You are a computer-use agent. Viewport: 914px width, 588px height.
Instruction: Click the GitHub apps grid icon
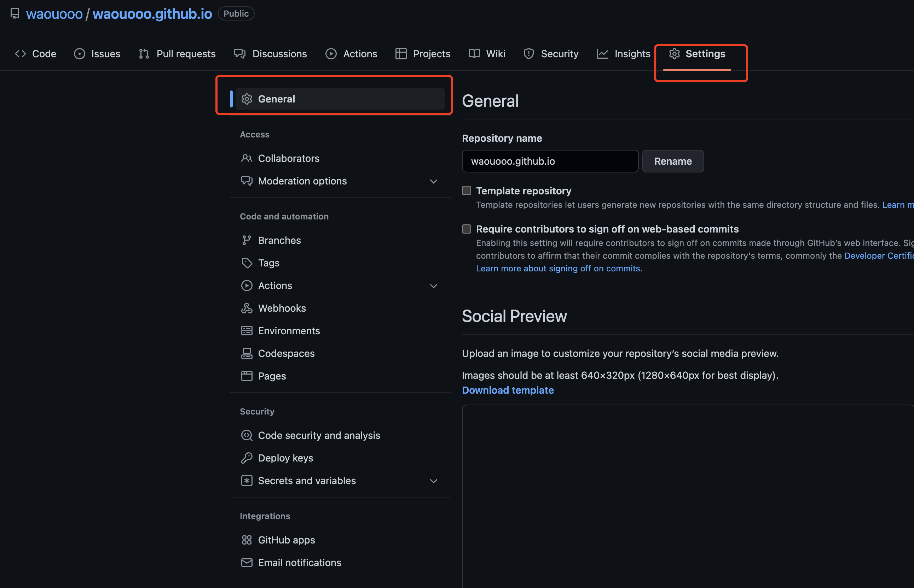pos(247,540)
